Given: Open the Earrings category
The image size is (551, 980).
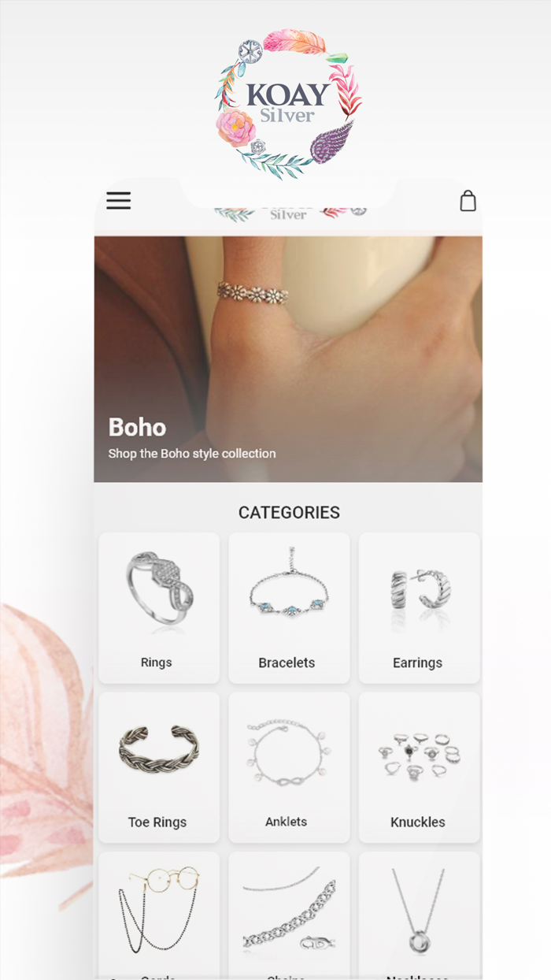Looking at the screenshot, I should point(419,607).
